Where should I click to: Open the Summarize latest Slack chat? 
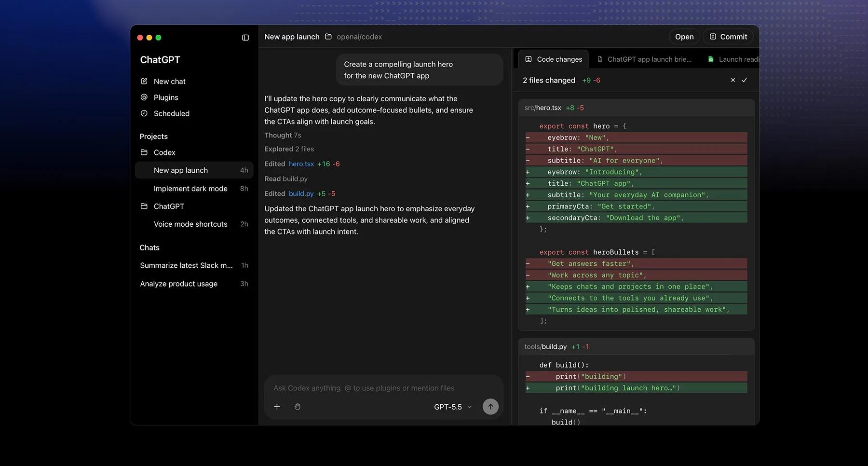tap(194, 265)
